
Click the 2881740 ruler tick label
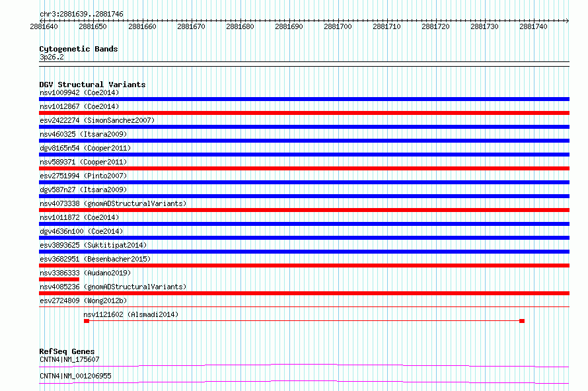point(533,26)
